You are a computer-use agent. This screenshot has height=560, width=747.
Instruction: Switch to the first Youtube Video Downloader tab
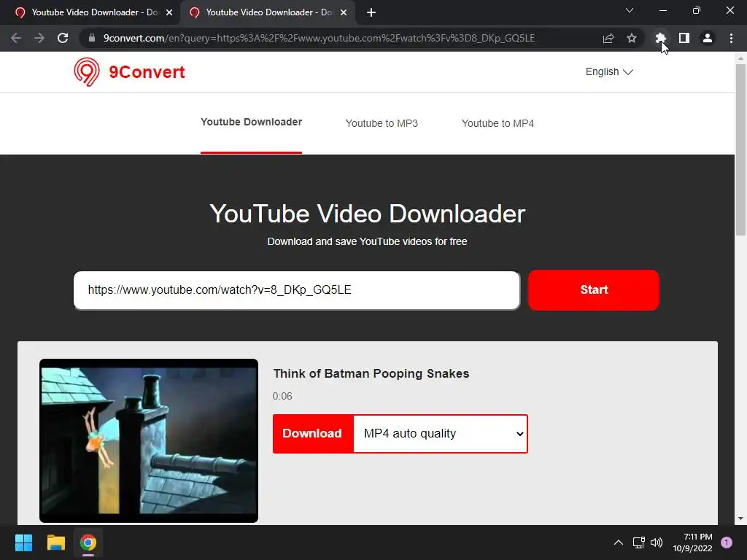pos(90,12)
